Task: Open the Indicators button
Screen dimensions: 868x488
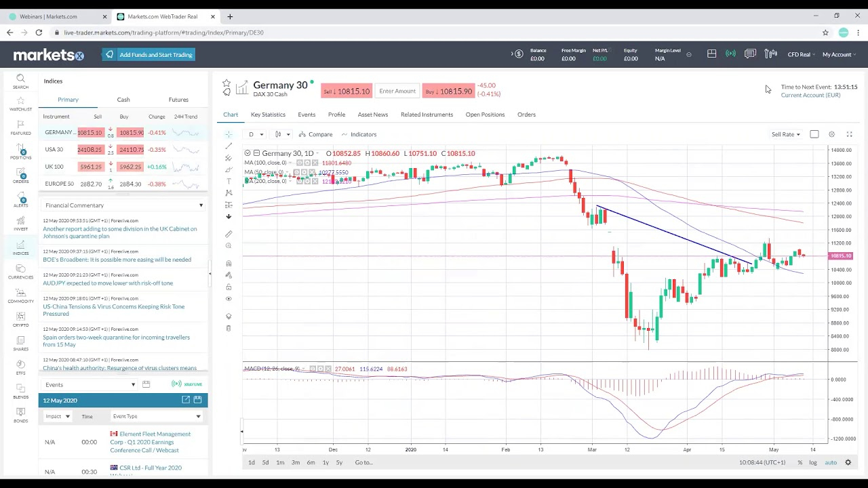Action: (x=359, y=134)
